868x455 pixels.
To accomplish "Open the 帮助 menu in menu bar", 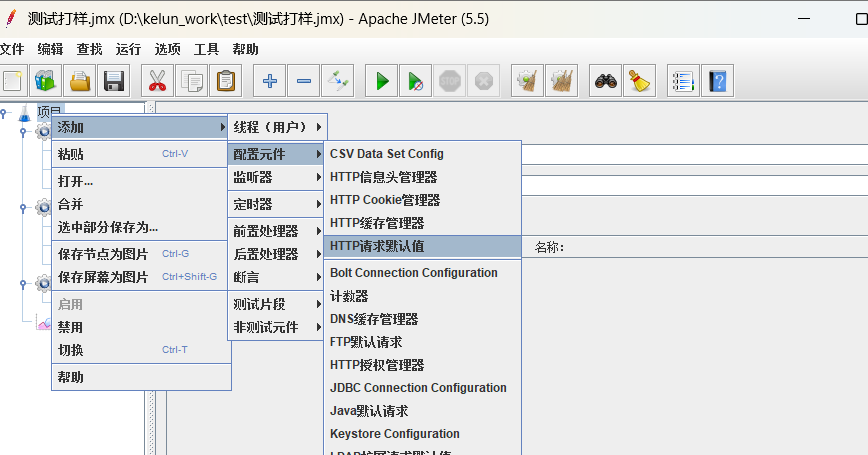I will point(245,49).
